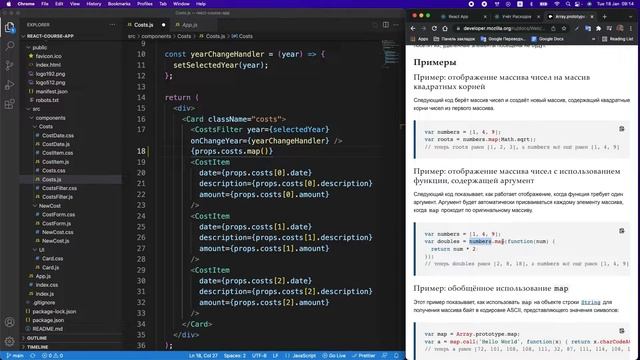Screen dimensions: 640x360
Task: Collapse the components folder
Action: (50, 118)
